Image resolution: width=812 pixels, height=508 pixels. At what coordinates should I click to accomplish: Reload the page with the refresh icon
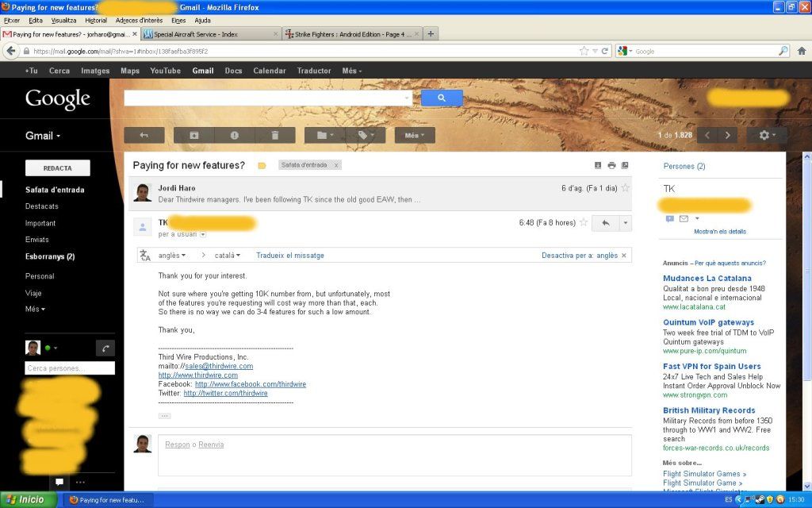604,51
